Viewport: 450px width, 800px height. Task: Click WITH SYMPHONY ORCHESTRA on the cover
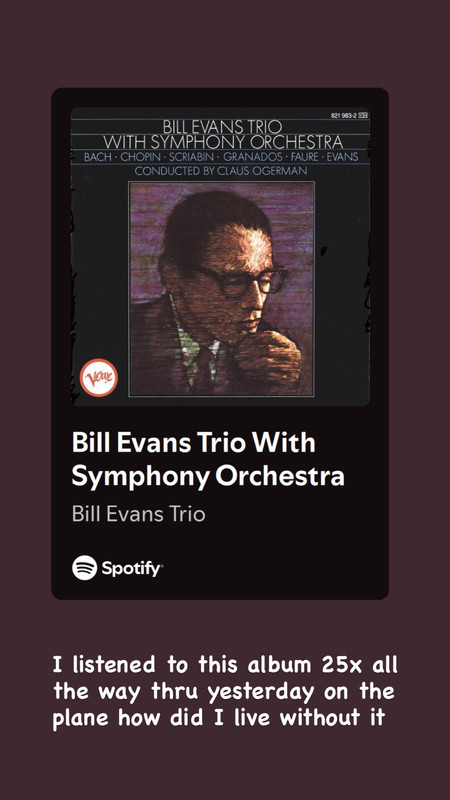pyautogui.click(x=223, y=142)
